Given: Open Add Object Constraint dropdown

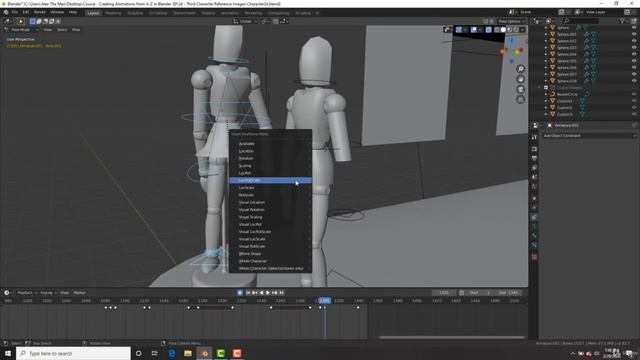Looking at the screenshot, I should coord(588,136).
